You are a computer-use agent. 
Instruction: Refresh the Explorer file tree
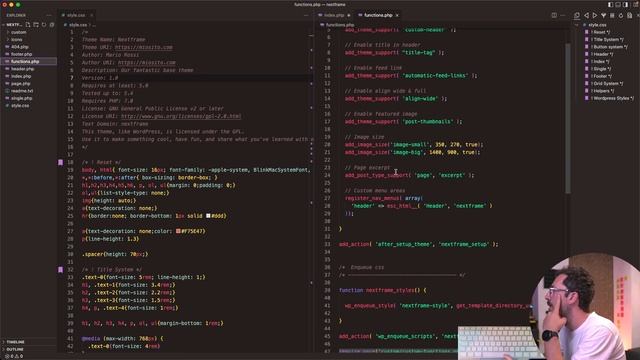coord(44,25)
